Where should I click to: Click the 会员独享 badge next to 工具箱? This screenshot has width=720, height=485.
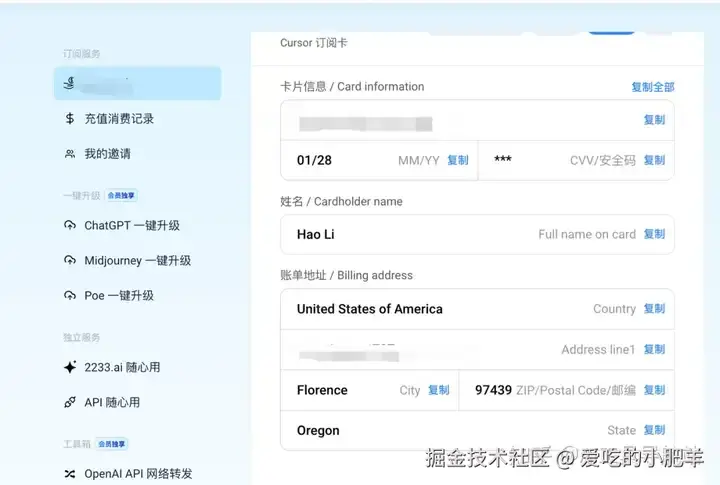112,444
